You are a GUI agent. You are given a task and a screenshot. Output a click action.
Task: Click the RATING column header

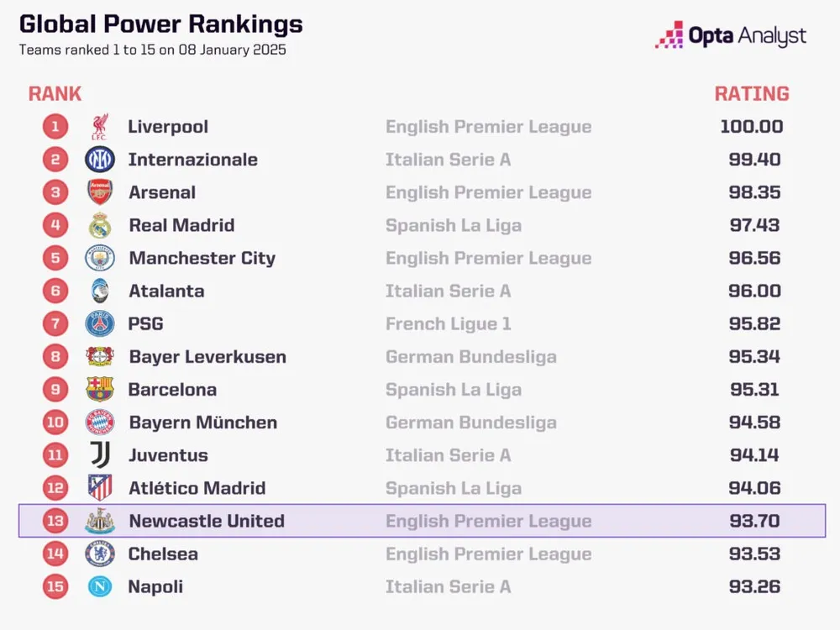(752, 93)
